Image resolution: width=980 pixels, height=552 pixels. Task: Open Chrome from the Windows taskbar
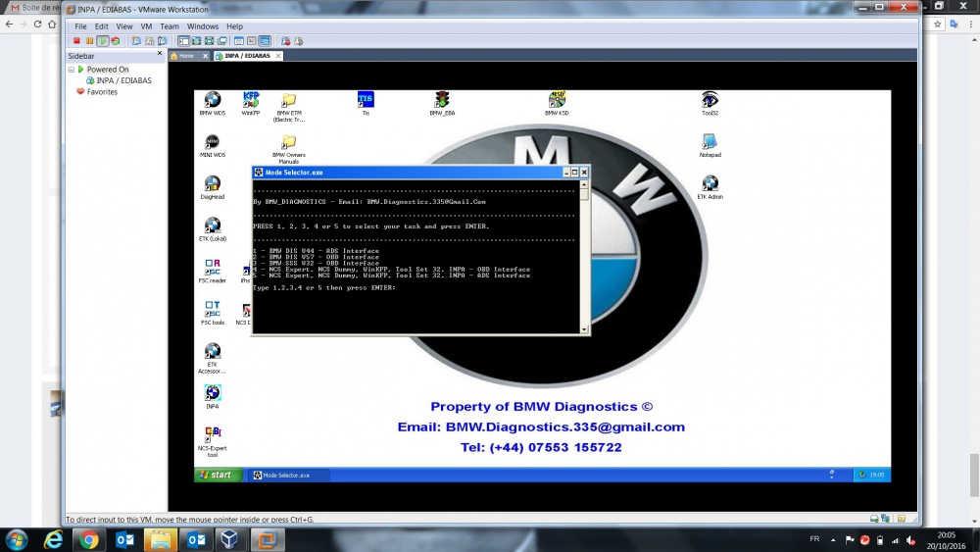(x=89, y=539)
